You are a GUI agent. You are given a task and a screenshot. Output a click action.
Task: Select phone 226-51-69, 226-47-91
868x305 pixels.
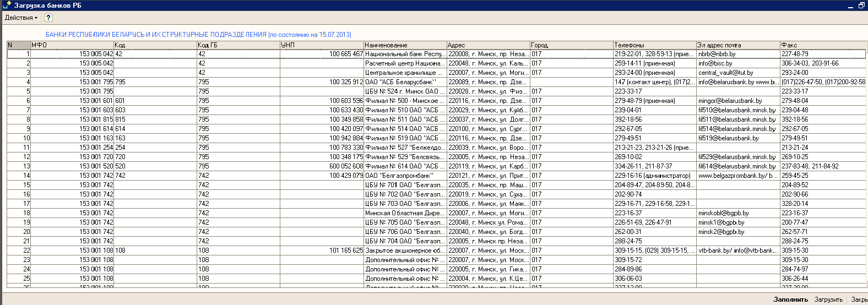654,222
